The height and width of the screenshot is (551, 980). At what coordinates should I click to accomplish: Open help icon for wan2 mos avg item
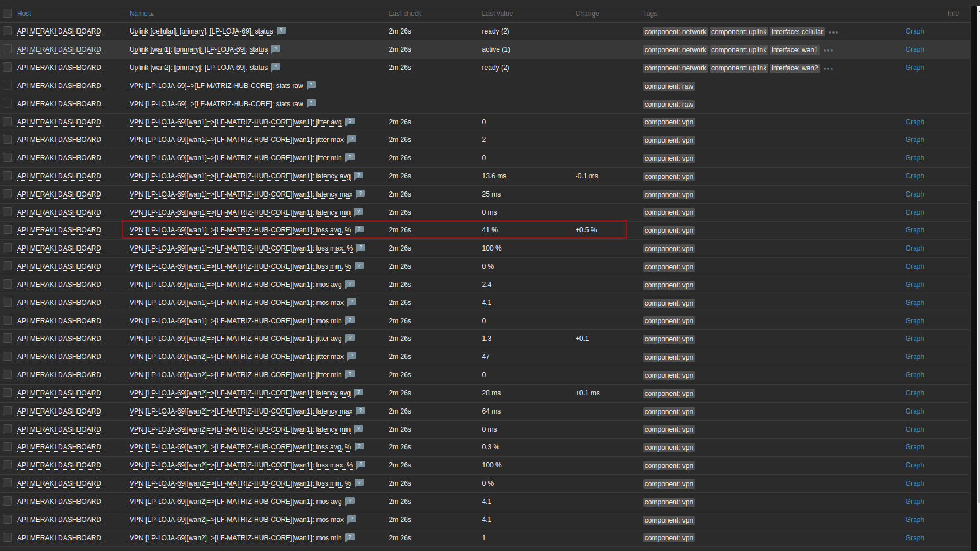(350, 501)
